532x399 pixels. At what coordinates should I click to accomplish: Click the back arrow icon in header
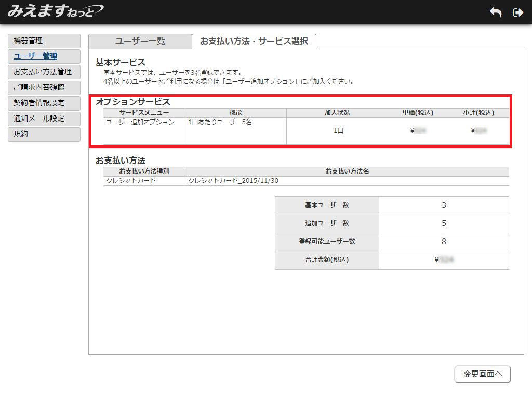495,13
